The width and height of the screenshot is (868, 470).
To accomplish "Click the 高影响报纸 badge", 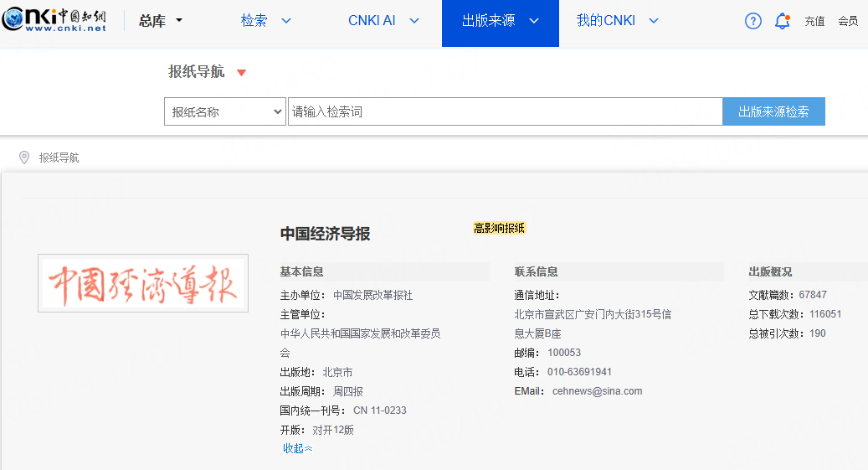I will [499, 229].
